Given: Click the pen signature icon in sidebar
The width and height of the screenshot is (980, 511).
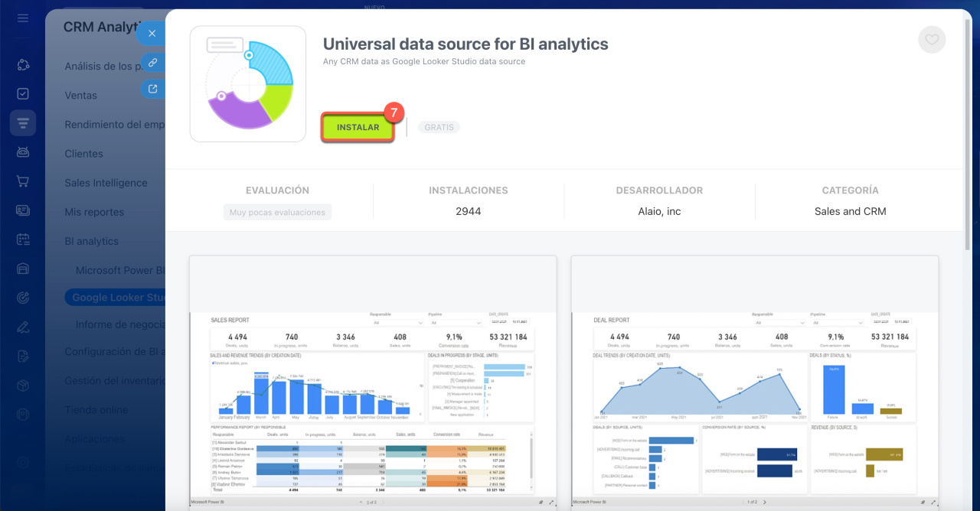Looking at the screenshot, I should point(23,327).
